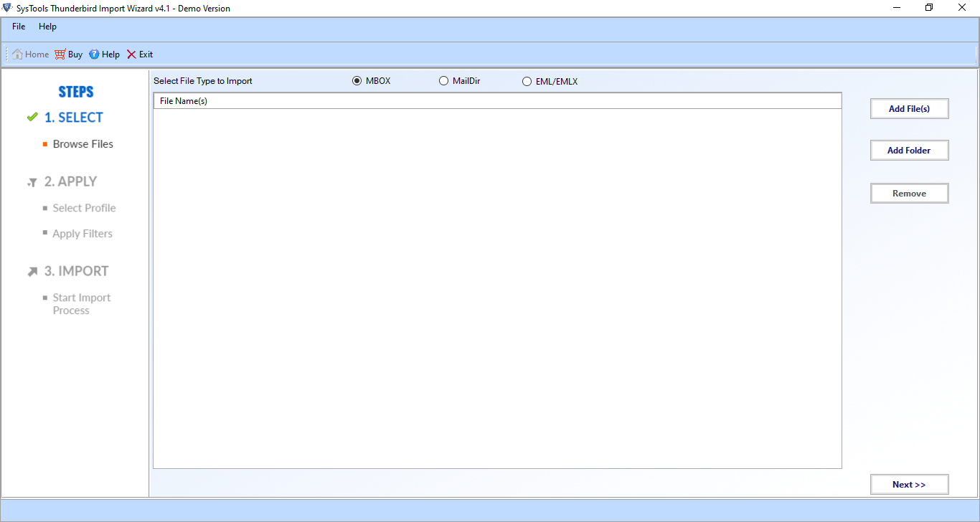This screenshot has width=980, height=522.
Task: Click the 'Select File Type to Import' label
Action: pos(203,81)
